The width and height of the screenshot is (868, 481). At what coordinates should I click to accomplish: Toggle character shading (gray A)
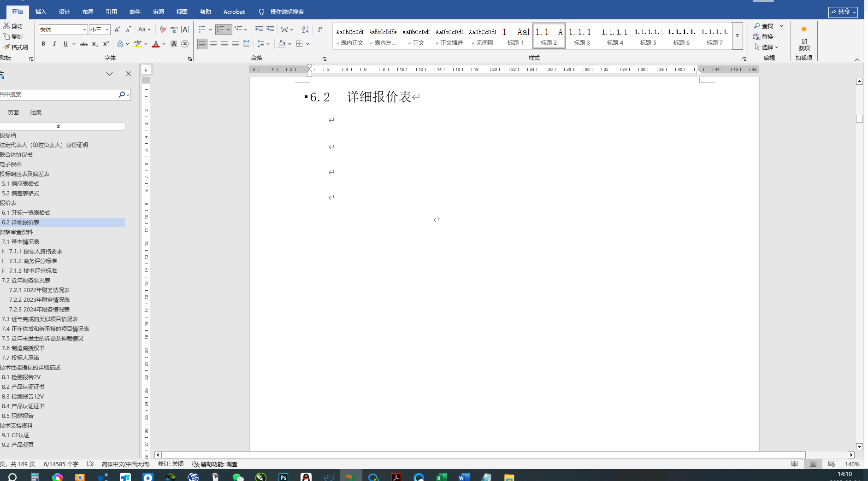174,44
